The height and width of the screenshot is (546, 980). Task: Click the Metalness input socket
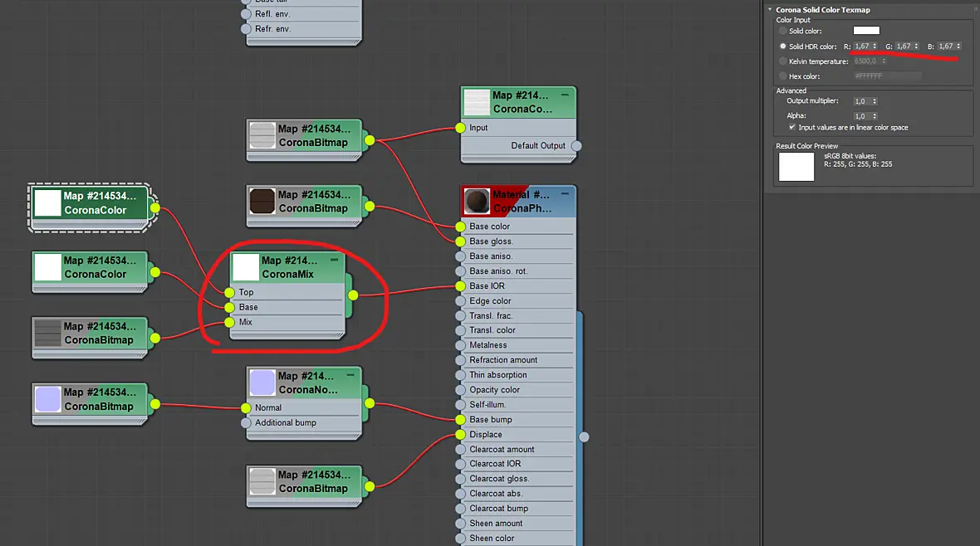[x=461, y=345]
